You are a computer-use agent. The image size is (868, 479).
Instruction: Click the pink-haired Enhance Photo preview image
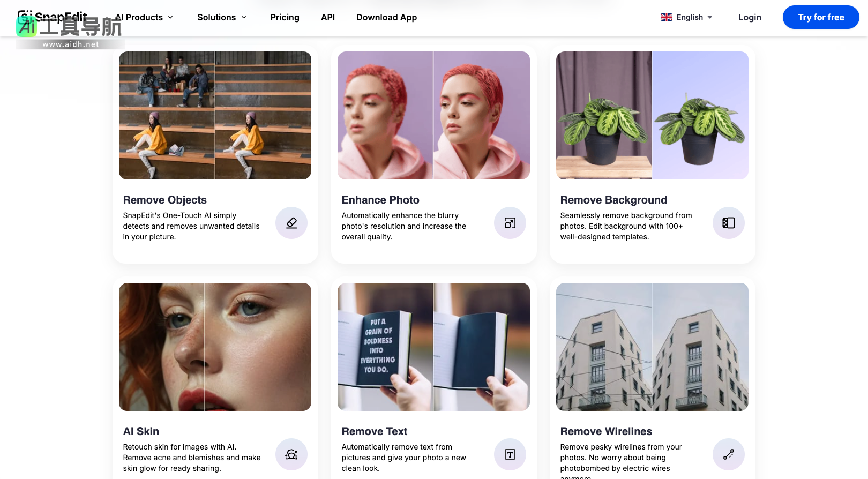(433, 115)
